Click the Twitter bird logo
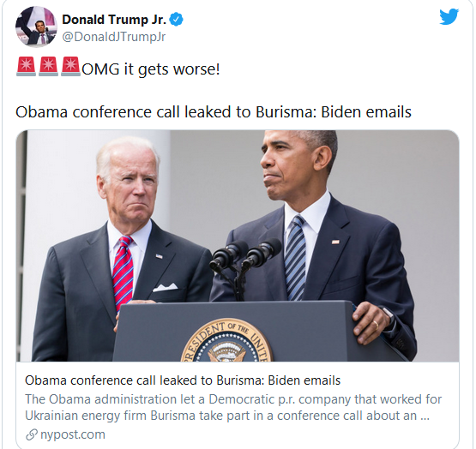This screenshot has height=449, width=476. 449,16
